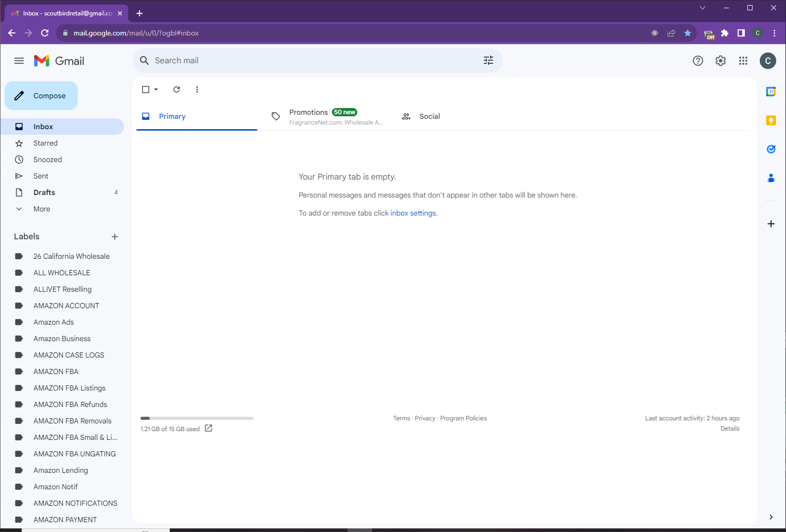Go back in browser history

[x=12, y=33]
